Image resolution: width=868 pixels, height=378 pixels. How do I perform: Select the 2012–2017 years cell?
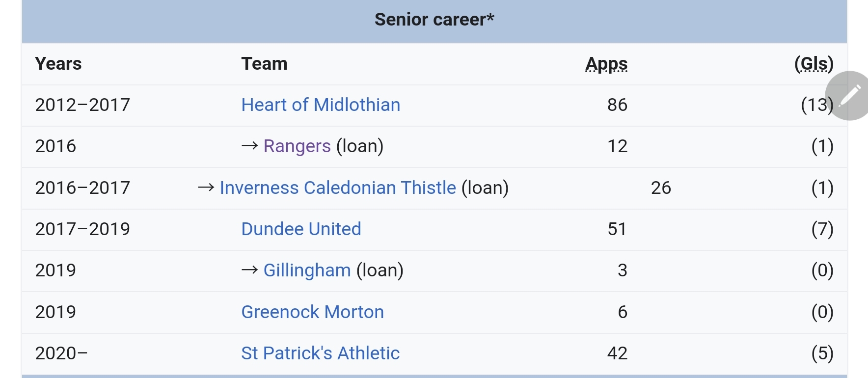click(82, 105)
